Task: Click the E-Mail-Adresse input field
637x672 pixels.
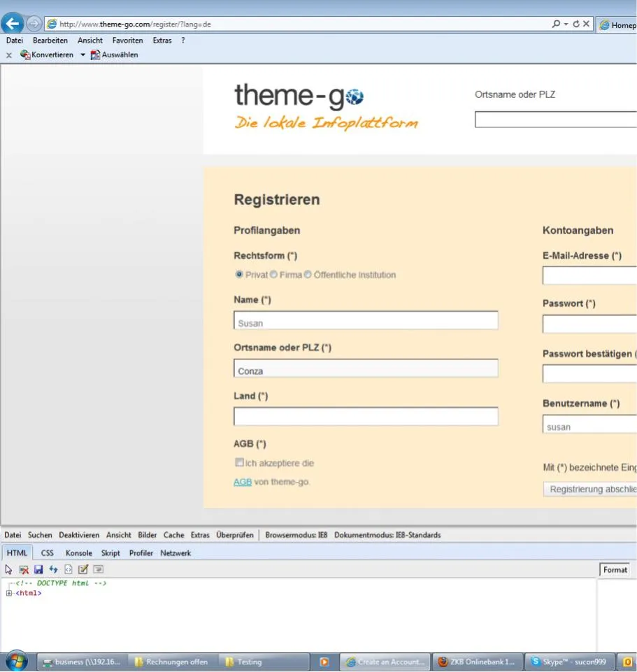Action: coord(589,275)
